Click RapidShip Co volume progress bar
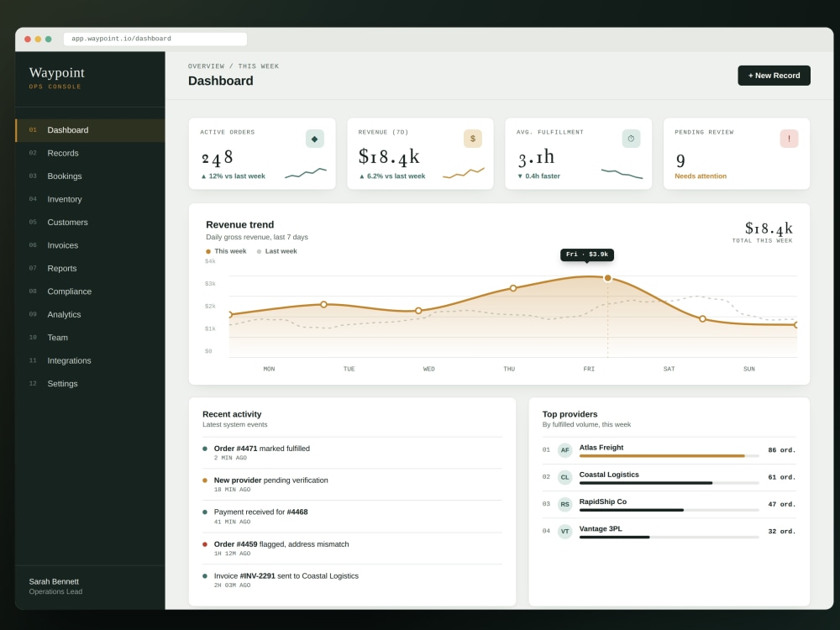The height and width of the screenshot is (630, 840). [669, 510]
